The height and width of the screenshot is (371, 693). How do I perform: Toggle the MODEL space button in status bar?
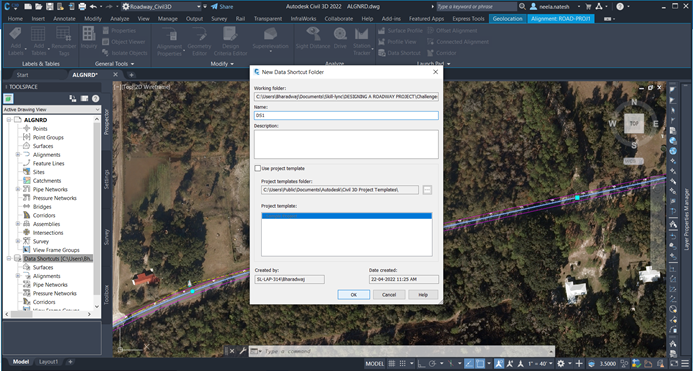click(374, 363)
